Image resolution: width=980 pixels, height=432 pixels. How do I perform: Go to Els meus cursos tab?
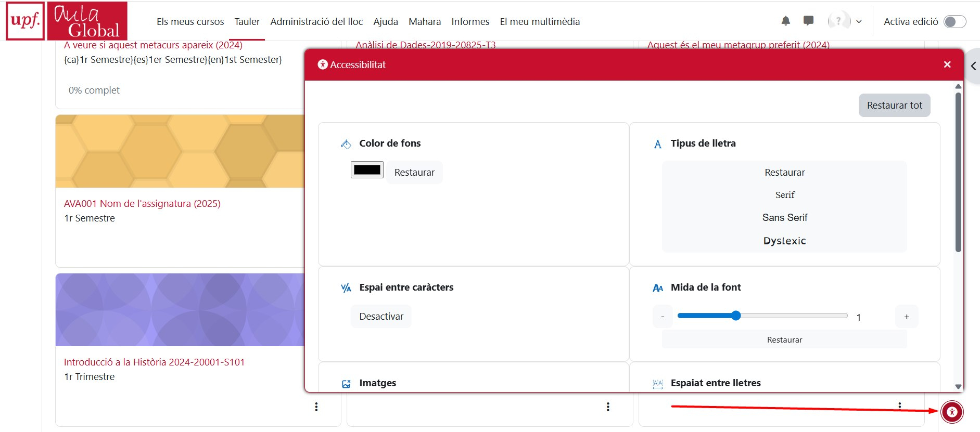(x=190, y=21)
